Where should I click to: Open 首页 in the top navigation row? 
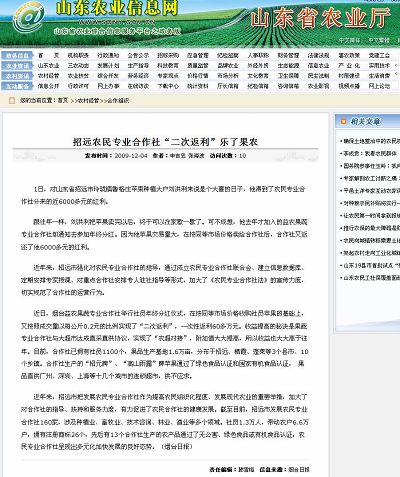[48, 55]
